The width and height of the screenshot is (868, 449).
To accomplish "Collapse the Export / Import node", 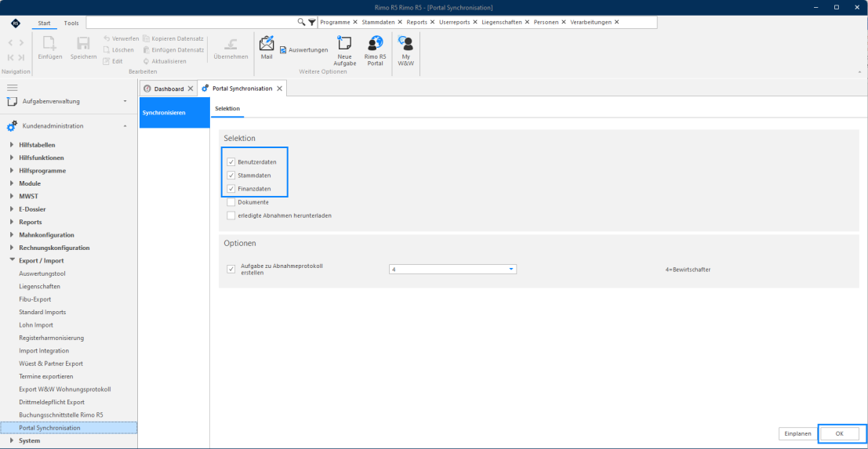I will (x=13, y=260).
